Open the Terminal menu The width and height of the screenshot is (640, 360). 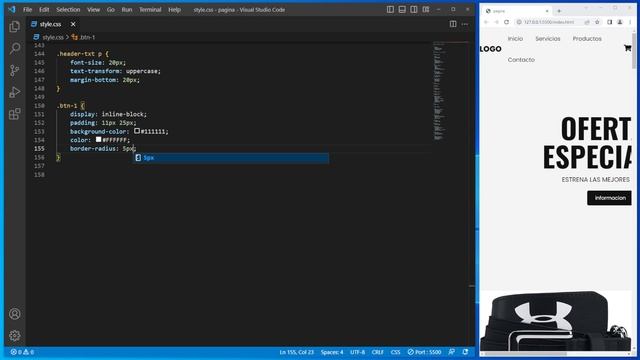150,9
